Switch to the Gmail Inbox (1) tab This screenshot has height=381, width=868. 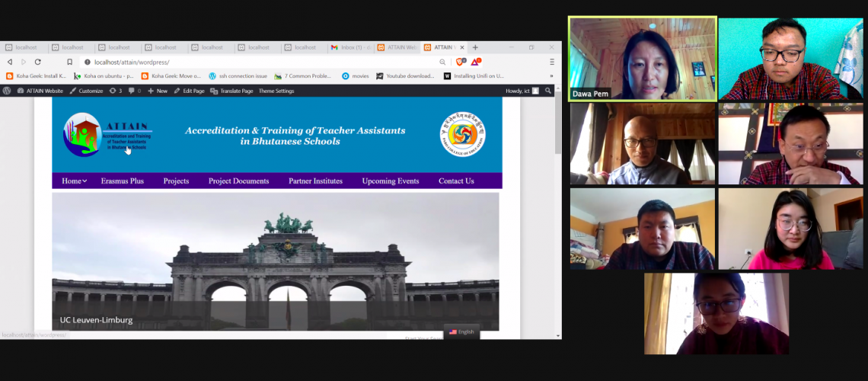coord(349,47)
